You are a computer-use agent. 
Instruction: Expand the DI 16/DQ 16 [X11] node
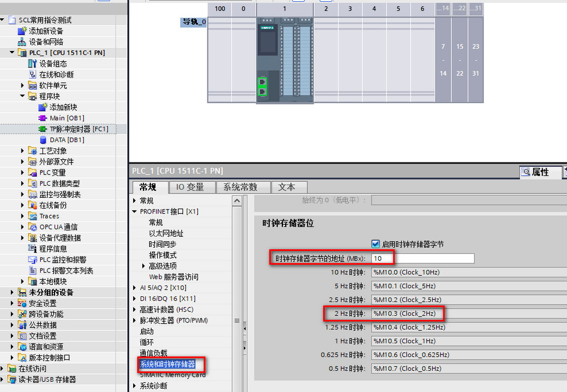click(134, 299)
